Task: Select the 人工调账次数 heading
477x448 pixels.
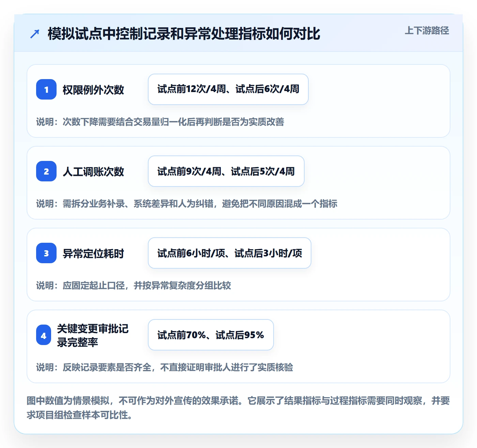Action: click(x=93, y=171)
